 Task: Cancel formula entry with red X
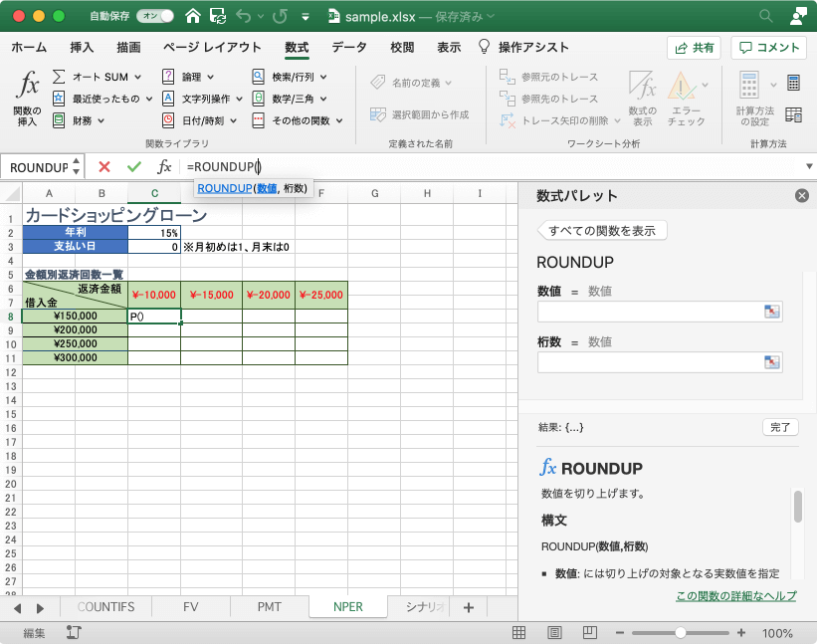pyautogui.click(x=104, y=167)
